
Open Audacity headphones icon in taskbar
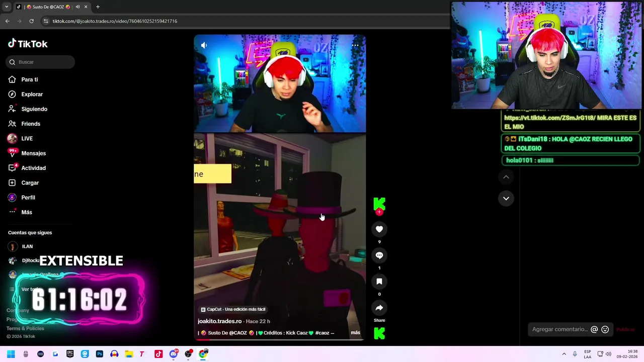pos(114,354)
